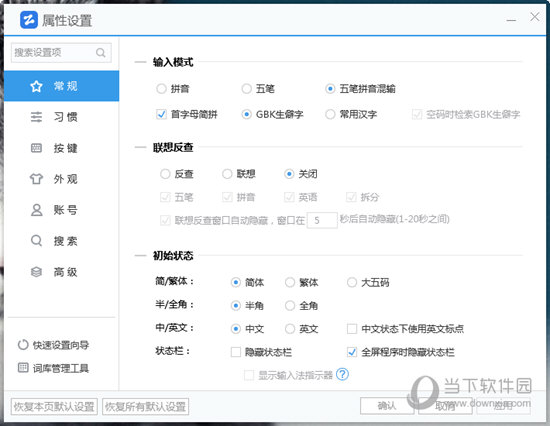This screenshot has height=426, width=550.
Task: Select 拼音 input mode
Action: click(161, 89)
